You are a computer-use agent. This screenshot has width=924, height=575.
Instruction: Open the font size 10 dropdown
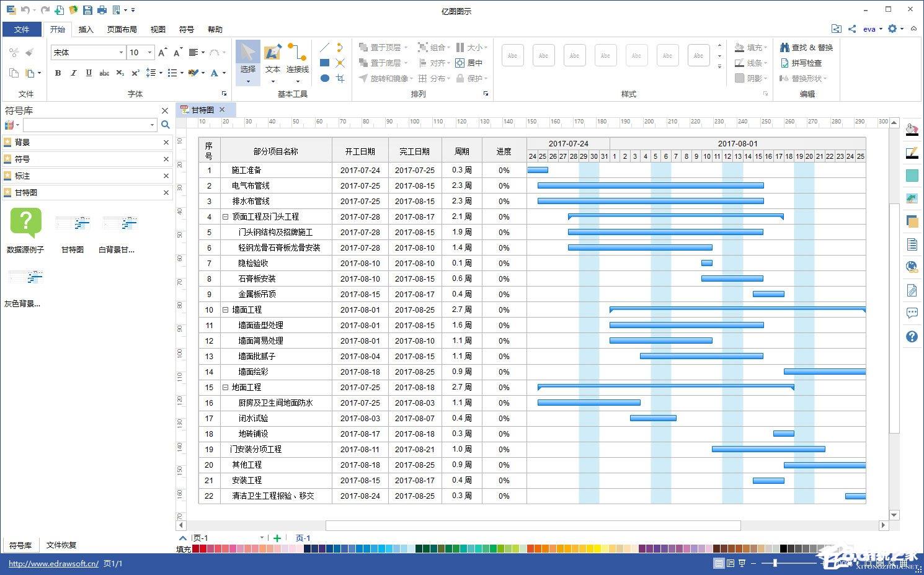pyautogui.click(x=149, y=53)
